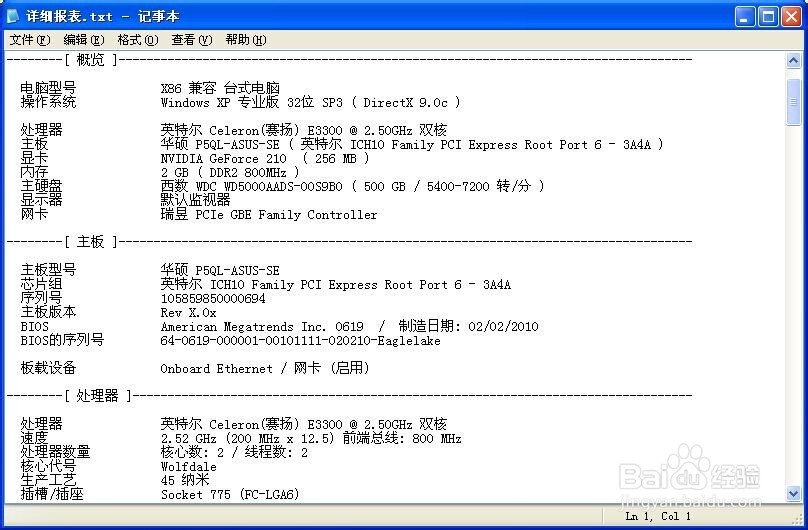Click the Socket 775 (FC-LGA6) text
Image resolution: width=808 pixels, height=530 pixels.
click(230, 494)
